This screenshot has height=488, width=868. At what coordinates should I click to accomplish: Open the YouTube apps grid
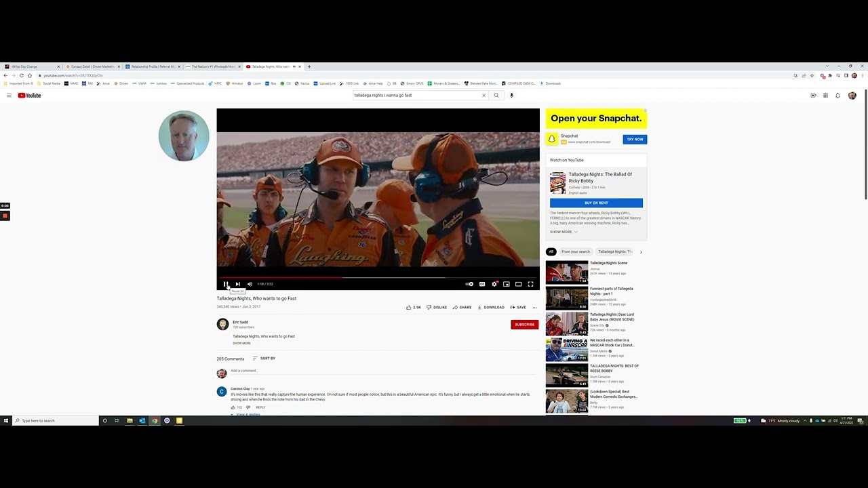point(825,96)
